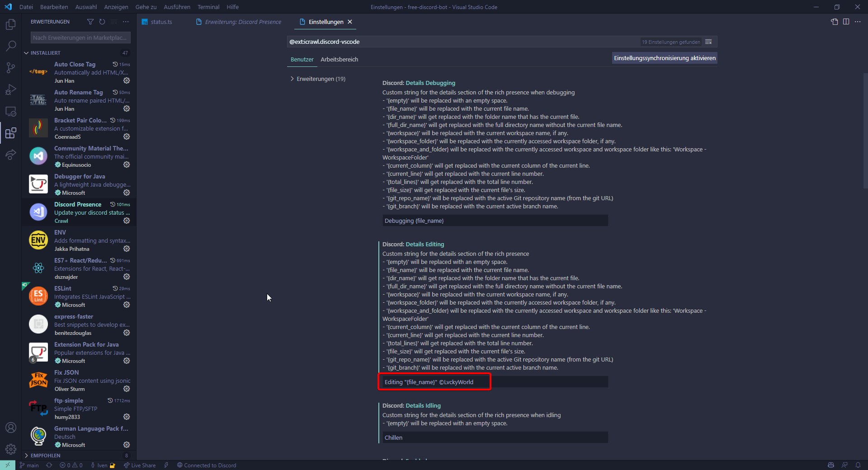The image size is (868, 470).
Task: Open manage gear for Discord Presence extension
Action: click(127, 221)
